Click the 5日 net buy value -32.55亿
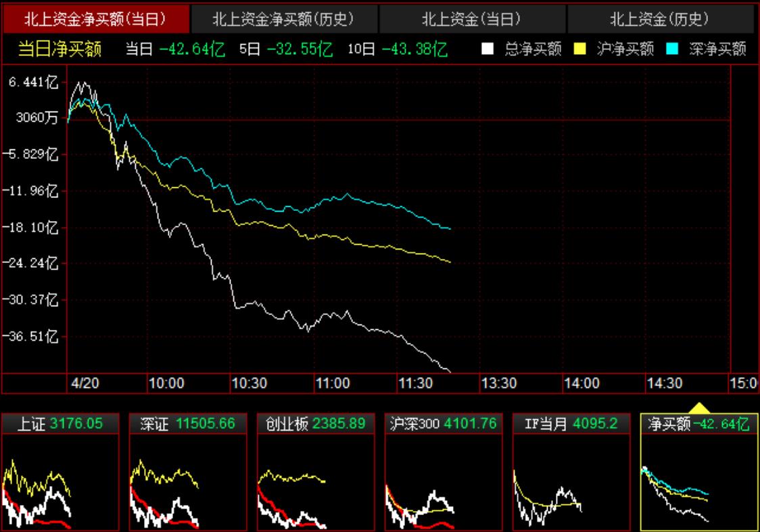 coord(300,49)
